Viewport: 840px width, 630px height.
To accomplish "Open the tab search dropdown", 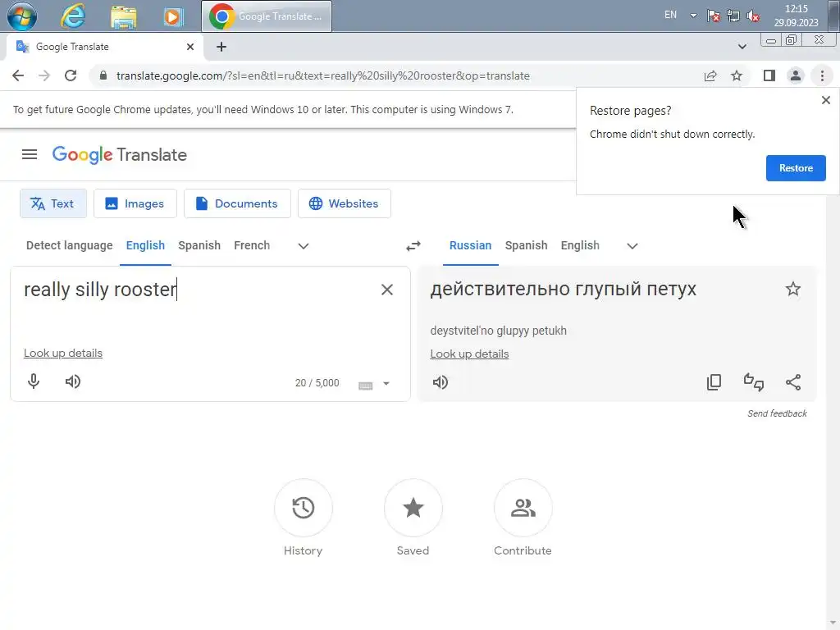I will 742,47.
